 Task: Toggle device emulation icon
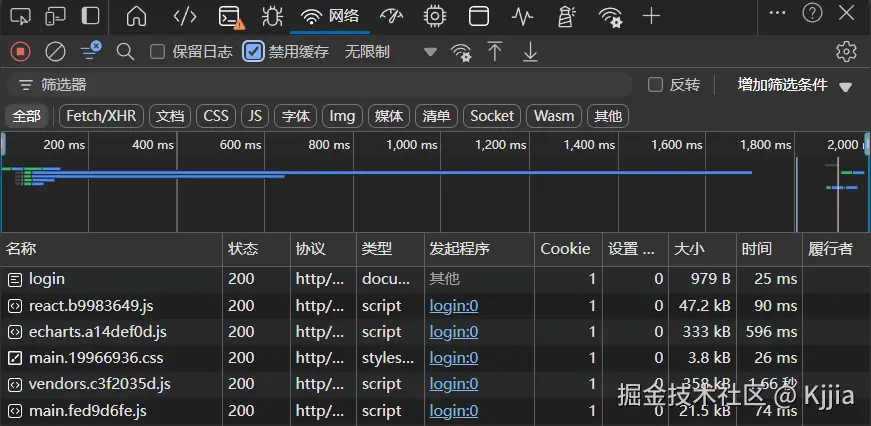click(x=55, y=16)
